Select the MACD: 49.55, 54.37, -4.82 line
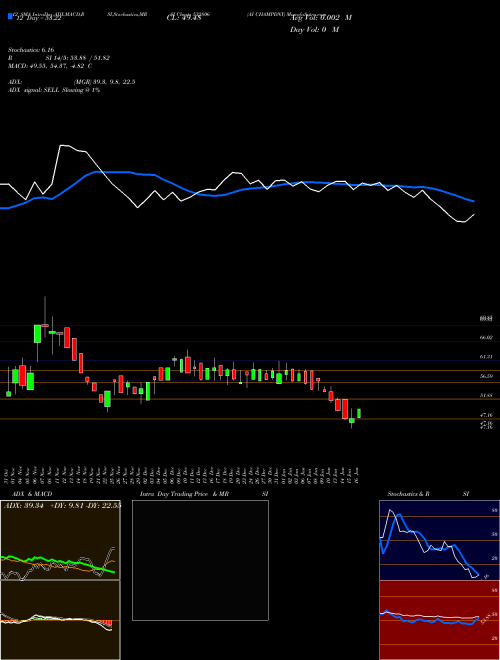This screenshot has height=660, width=500. point(50,66)
